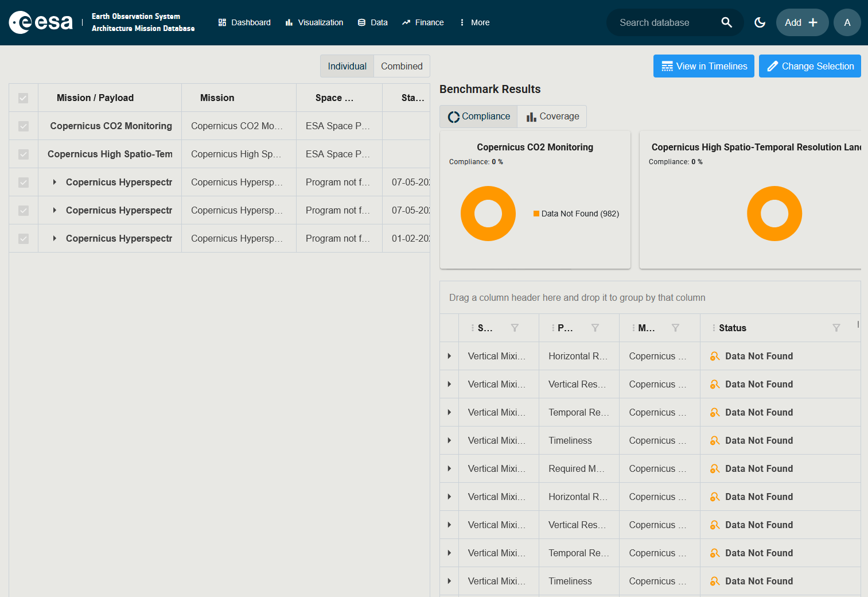Click Data Not Found (982) legend label
The width and height of the screenshot is (868, 597).
[x=580, y=214]
